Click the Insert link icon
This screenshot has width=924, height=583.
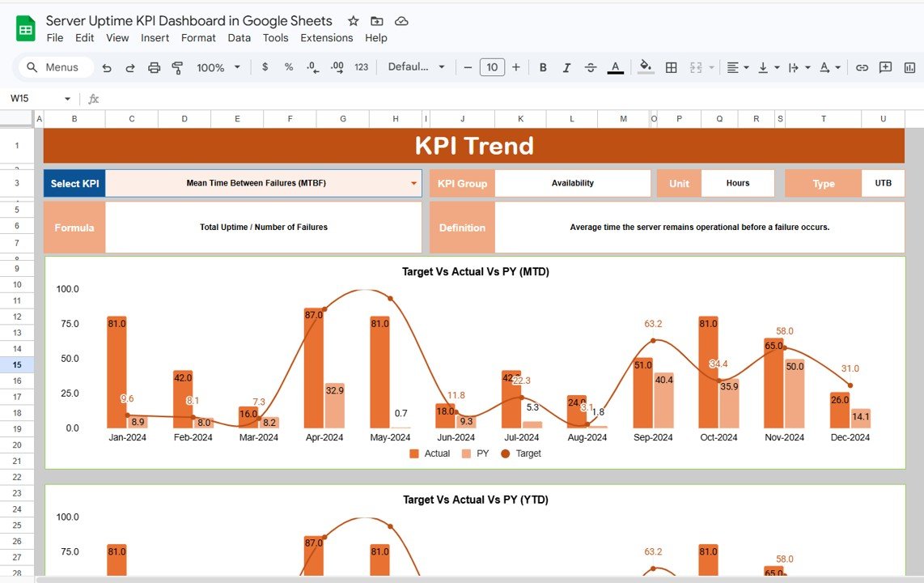(x=861, y=67)
